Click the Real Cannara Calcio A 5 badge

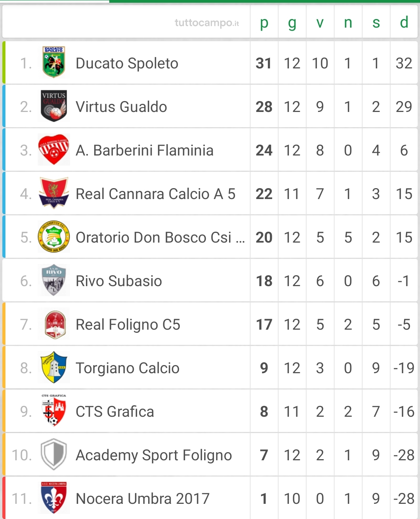pyautogui.click(x=54, y=193)
